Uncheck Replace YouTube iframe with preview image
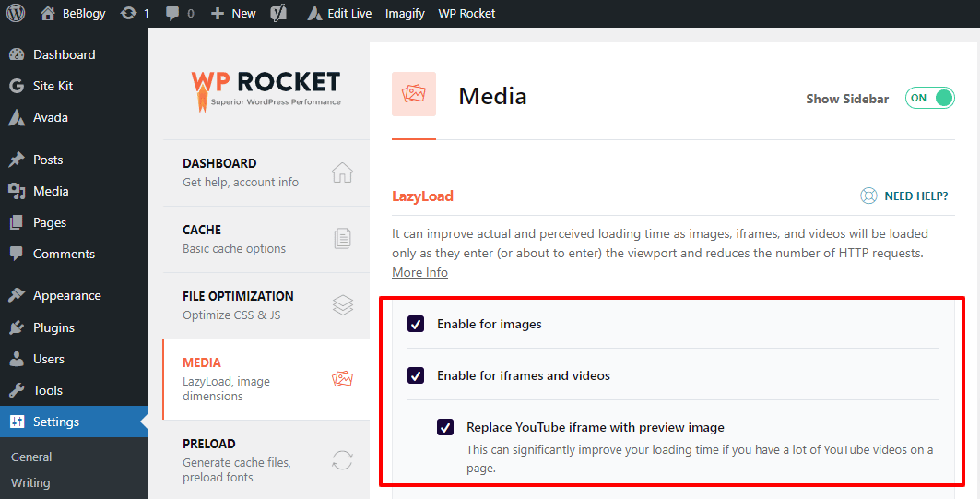Image resolution: width=980 pixels, height=499 pixels. [445, 427]
